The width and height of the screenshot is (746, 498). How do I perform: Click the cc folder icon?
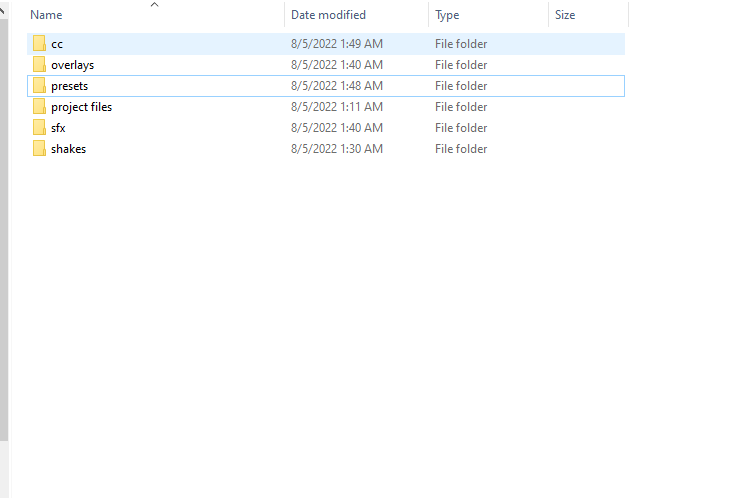point(39,44)
